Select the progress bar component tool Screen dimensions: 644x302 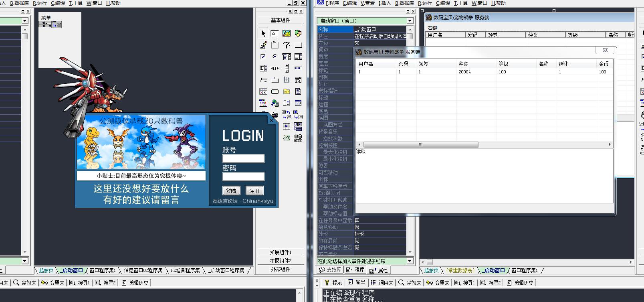tap(298, 68)
